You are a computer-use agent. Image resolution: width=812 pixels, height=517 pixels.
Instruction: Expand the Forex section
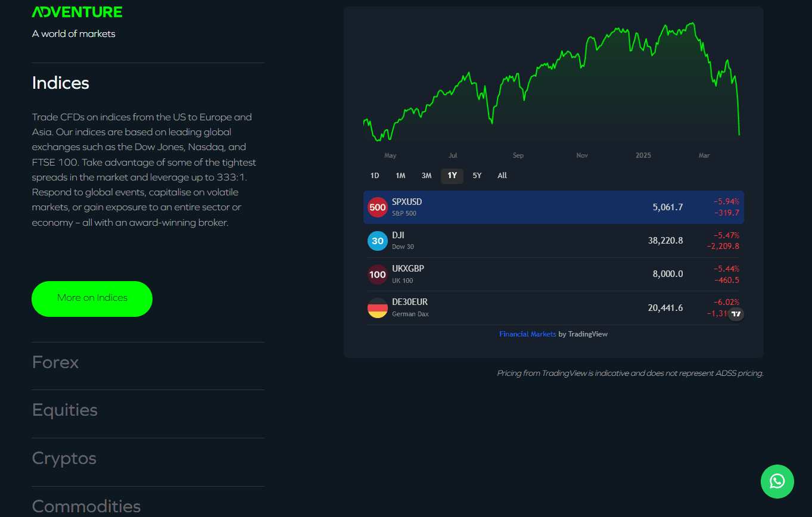(55, 362)
